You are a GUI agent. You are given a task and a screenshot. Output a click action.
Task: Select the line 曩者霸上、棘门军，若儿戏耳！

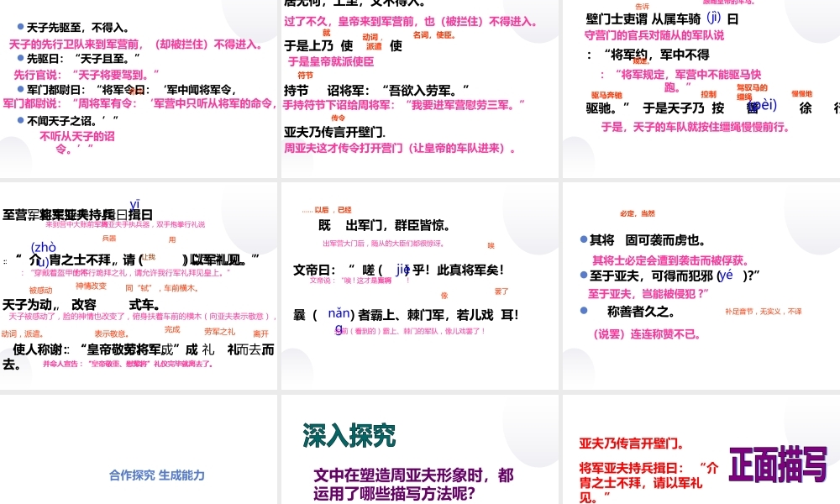point(406,315)
